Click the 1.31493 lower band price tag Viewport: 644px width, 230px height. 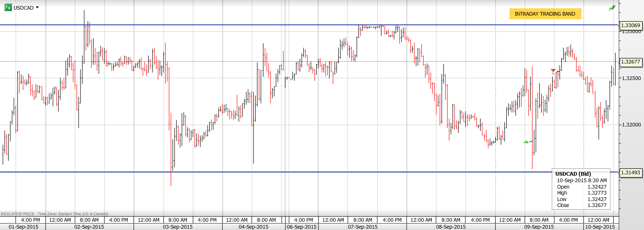630,172
